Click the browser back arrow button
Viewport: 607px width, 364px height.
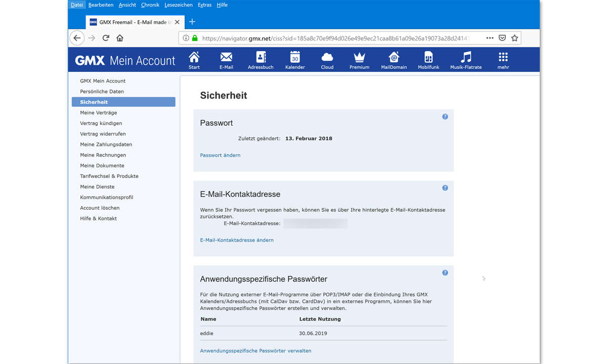pyautogui.click(x=77, y=38)
